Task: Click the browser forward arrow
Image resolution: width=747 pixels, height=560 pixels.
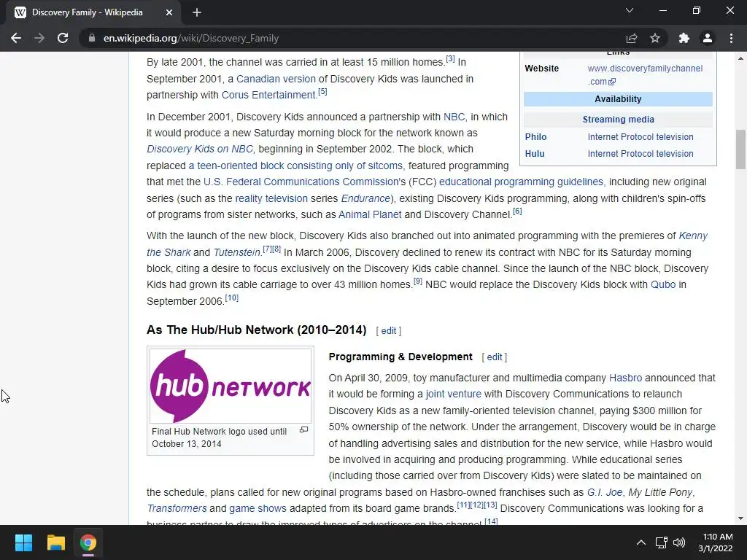Action: click(x=39, y=38)
